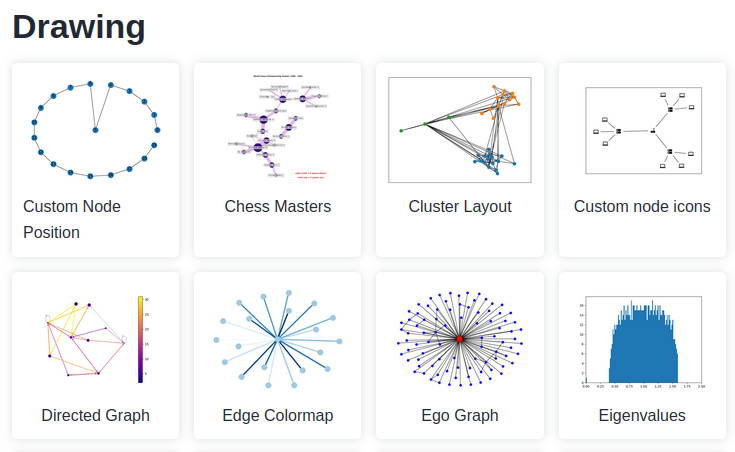Click the Eigenvalues histogram thumbnail

tap(643, 340)
